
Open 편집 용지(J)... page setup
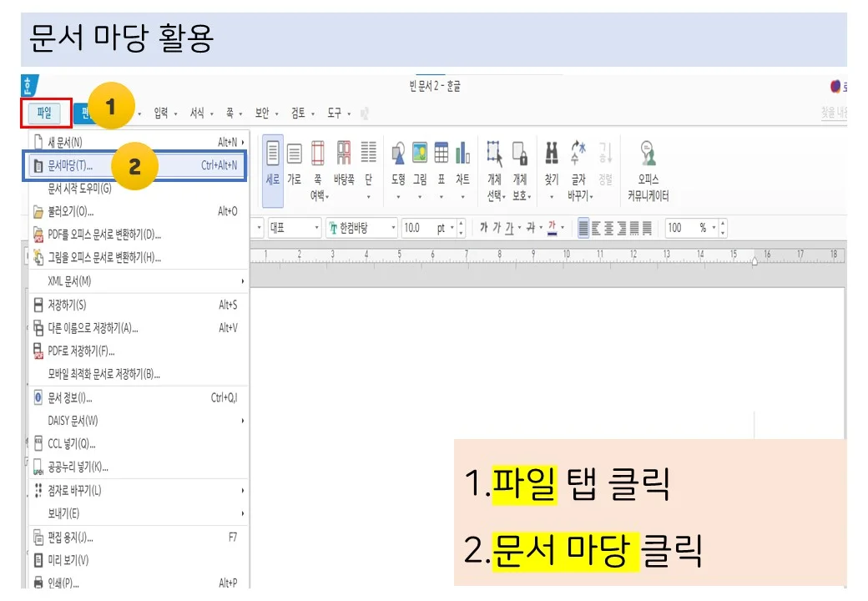pyautogui.click(x=139, y=538)
